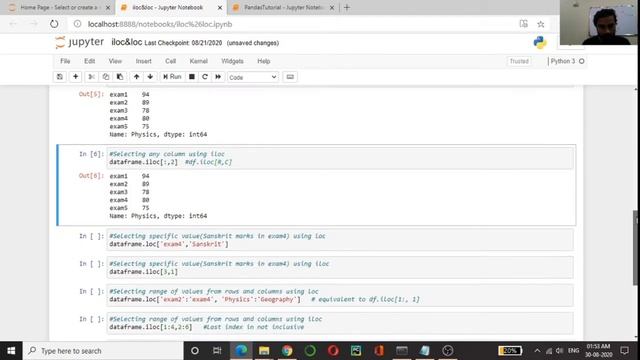Open Opera browser from the taskbar
Viewport: 640px width, 360px height.
333,351
